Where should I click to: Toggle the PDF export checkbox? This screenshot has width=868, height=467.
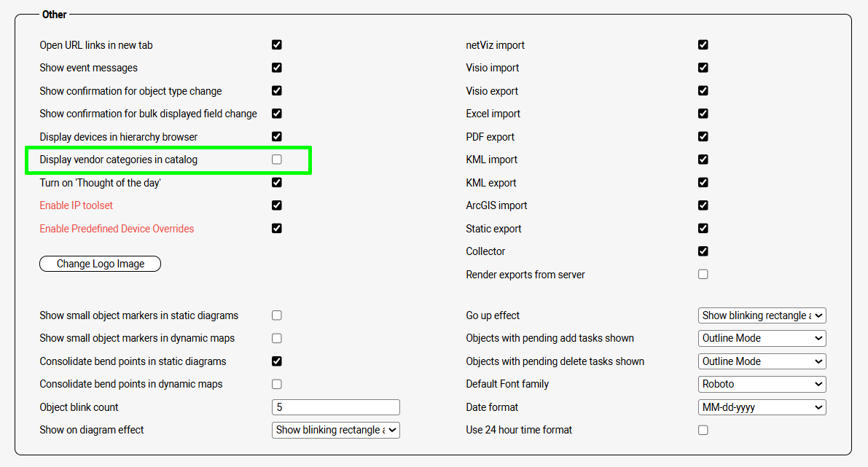(x=703, y=136)
